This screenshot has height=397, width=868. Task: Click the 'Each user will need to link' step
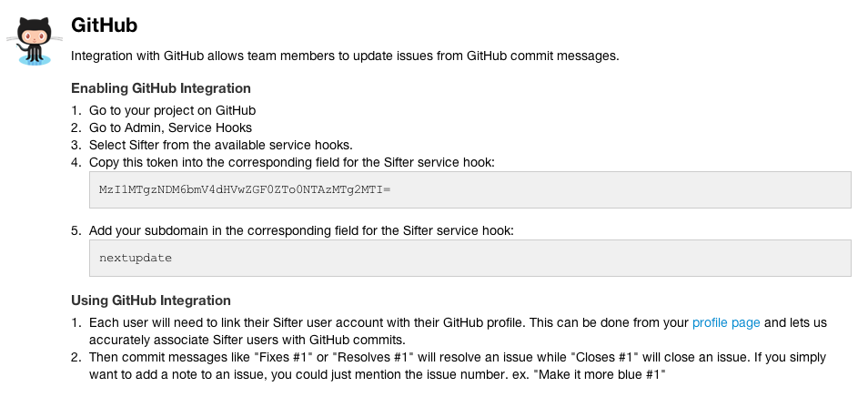pyautogui.click(x=458, y=331)
